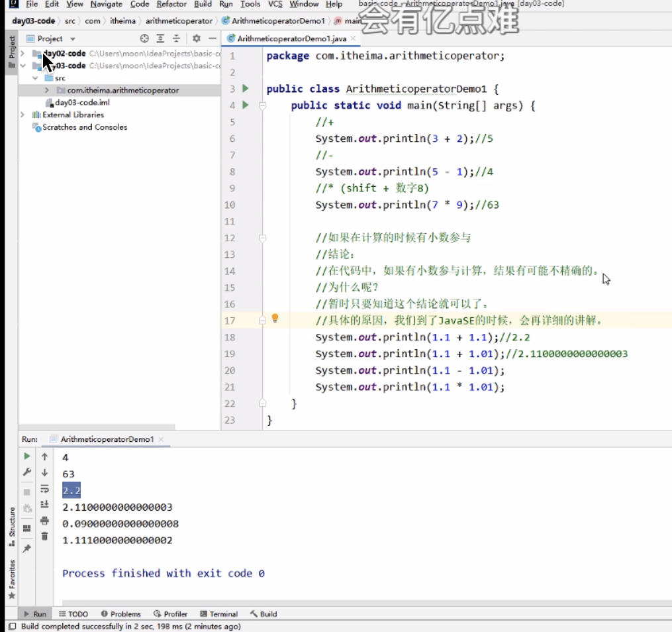Open the Navigate menu

pyautogui.click(x=107, y=4)
